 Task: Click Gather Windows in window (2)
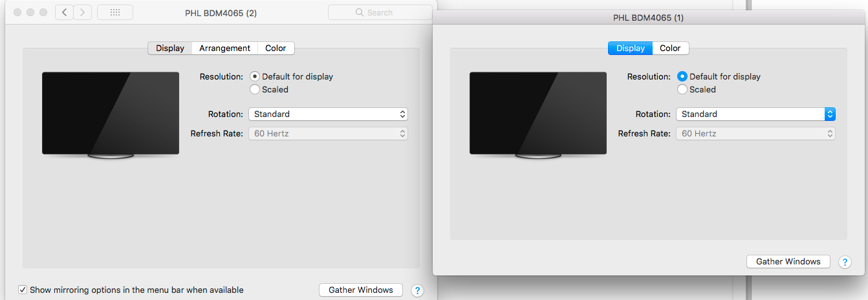361,290
